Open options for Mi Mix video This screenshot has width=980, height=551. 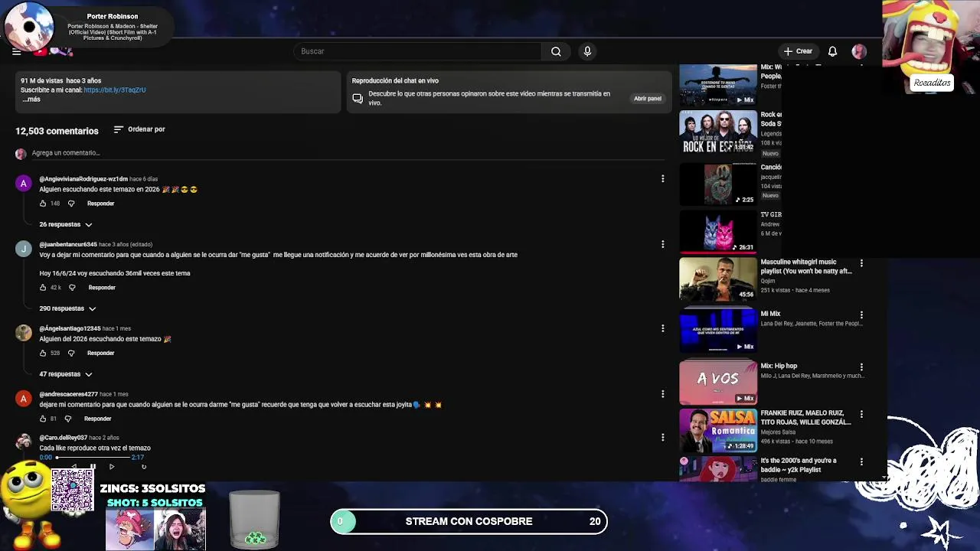tap(861, 315)
